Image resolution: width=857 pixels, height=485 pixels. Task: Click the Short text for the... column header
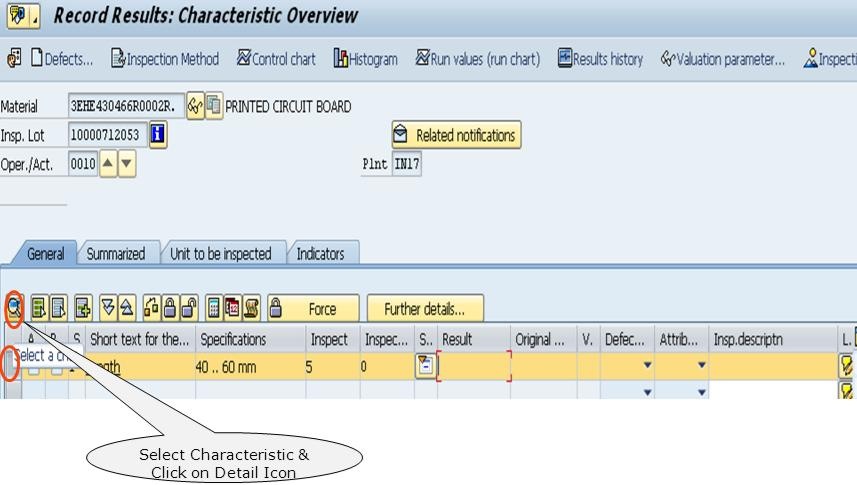pos(140,340)
